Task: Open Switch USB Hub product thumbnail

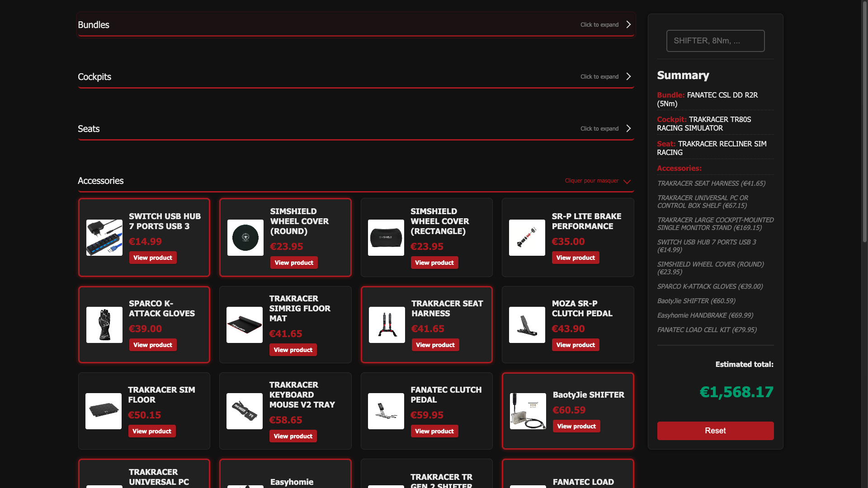Action: click(x=104, y=238)
